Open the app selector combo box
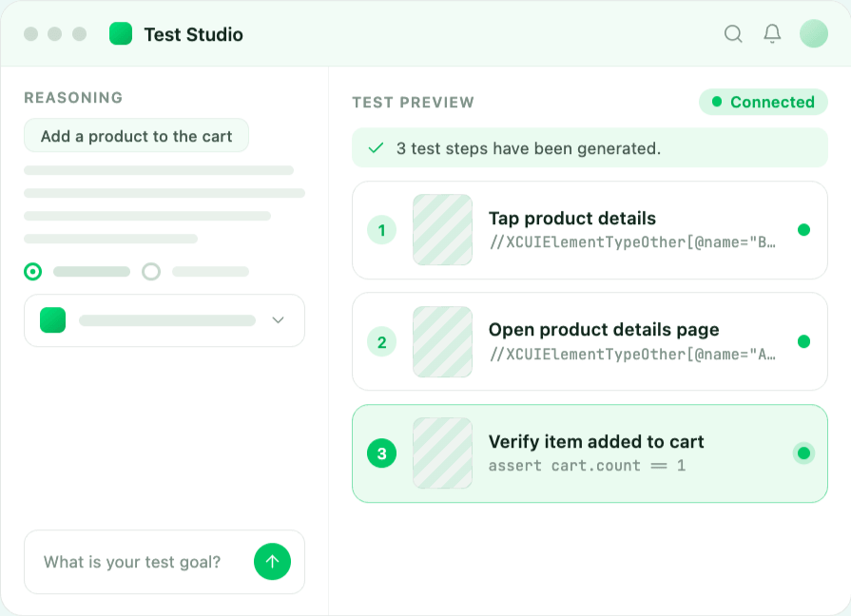The image size is (851, 616). [x=164, y=320]
